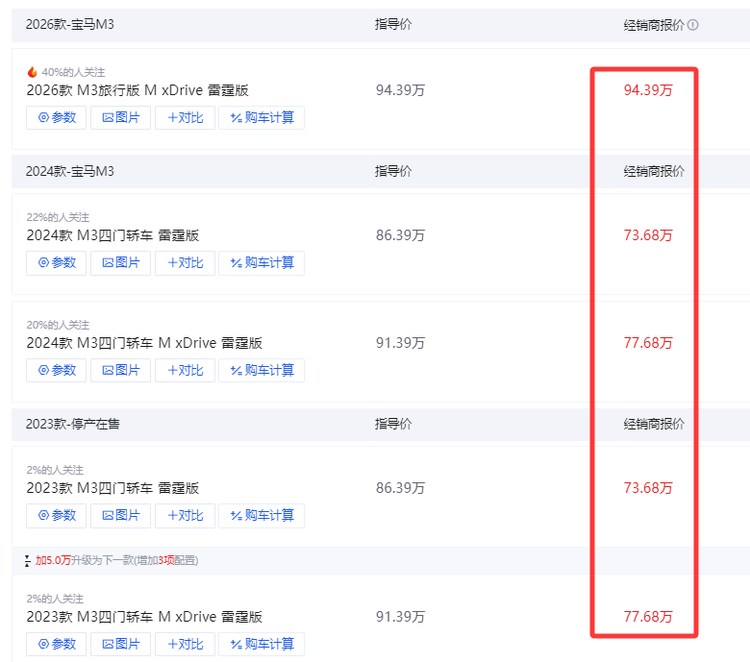Open 参数 for 2023款 M3四门轿车 M xDrive
Image resolution: width=750 pixels, height=662 pixels.
coord(57,644)
